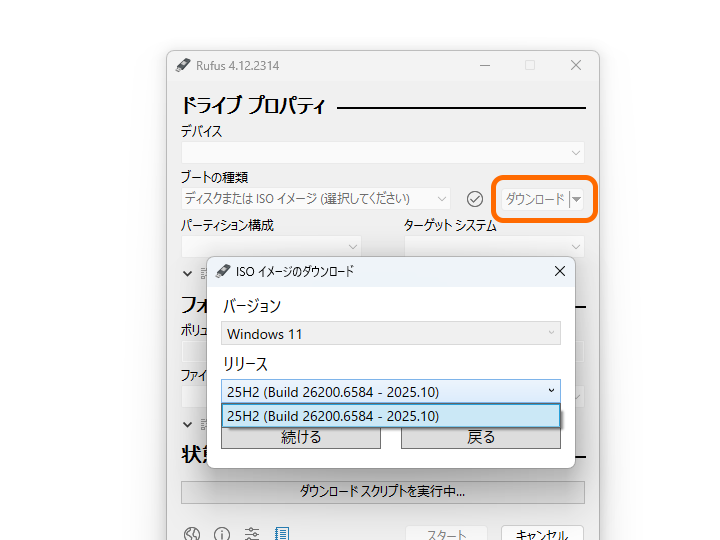This screenshot has width=720, height=540.
Task: Click the ダウンロード button
Action: 535,199
